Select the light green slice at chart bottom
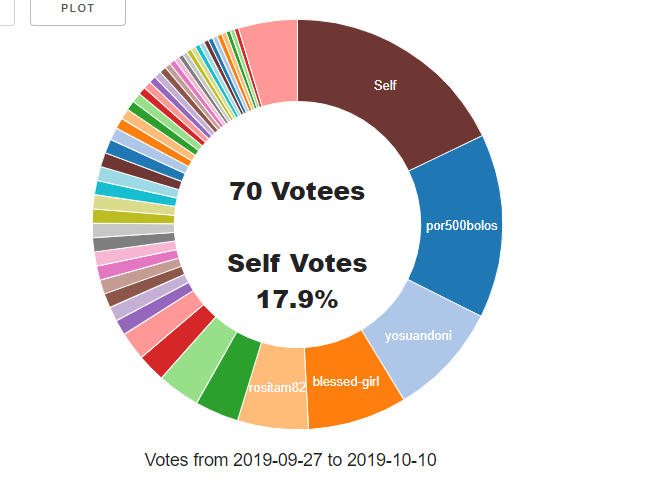The image size is (646, 489). (x=200, y=360)
